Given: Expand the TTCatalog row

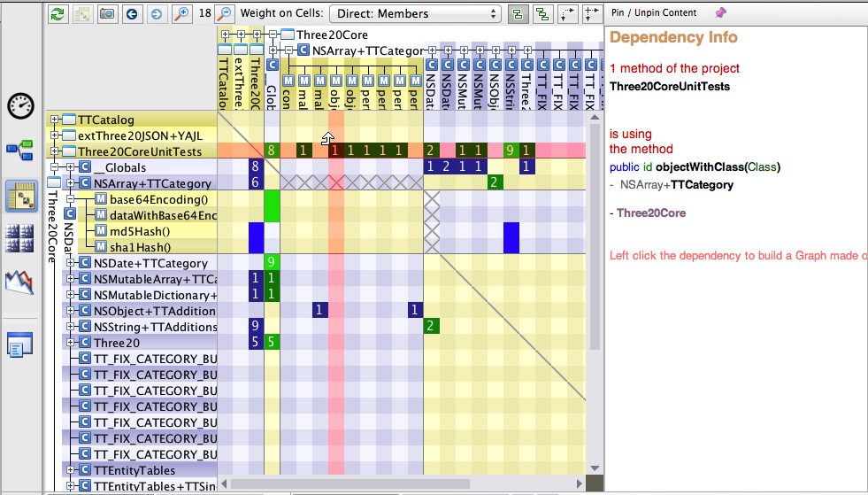Looking at the screenshot, I should 54,120.
